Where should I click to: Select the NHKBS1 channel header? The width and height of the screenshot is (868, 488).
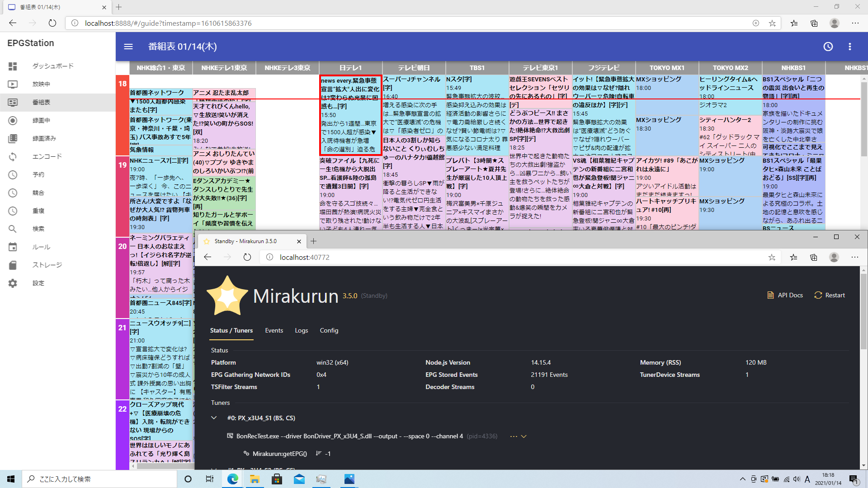pyautogui.click(x=793, y=68)
